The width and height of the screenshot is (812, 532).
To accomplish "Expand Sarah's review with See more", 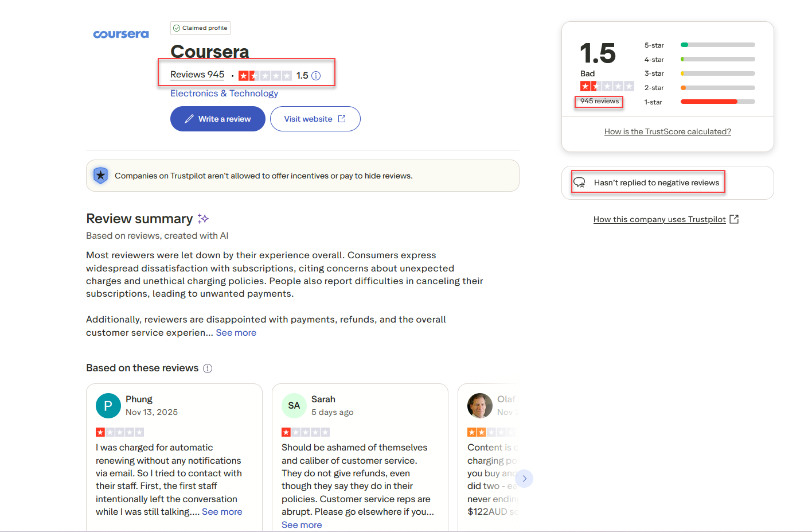I will [x=302, y=525].
